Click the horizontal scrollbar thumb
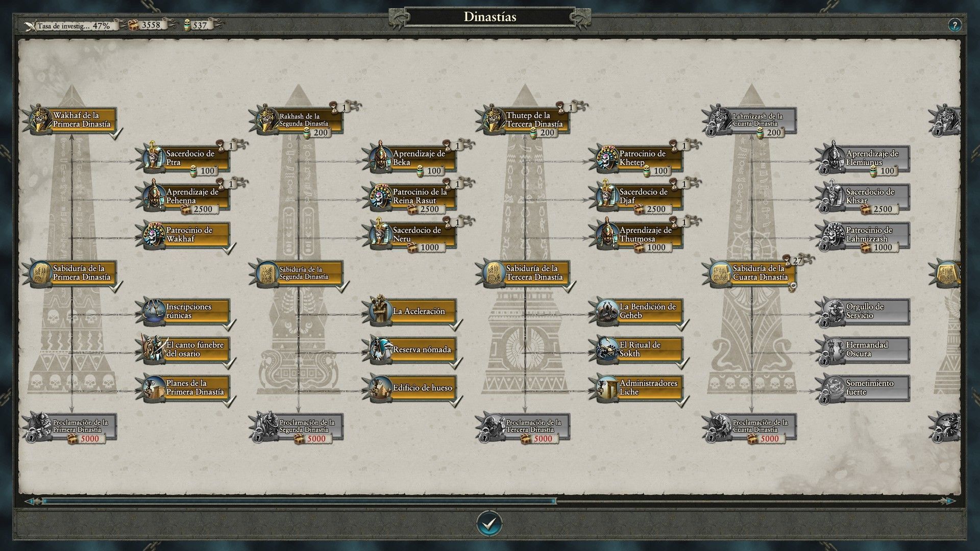The image size is (980, 551). [x=299, y=501]
